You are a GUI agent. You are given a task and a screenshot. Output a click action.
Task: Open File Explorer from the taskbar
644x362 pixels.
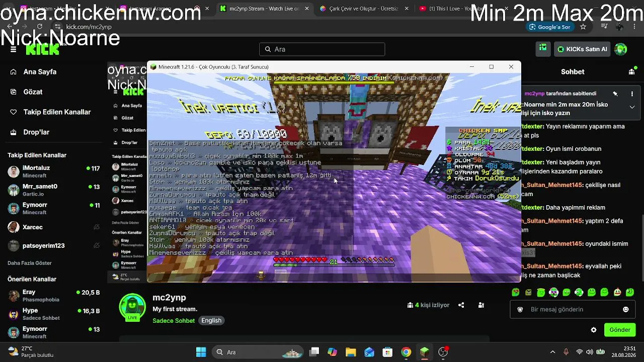click(x=351, y=352)
